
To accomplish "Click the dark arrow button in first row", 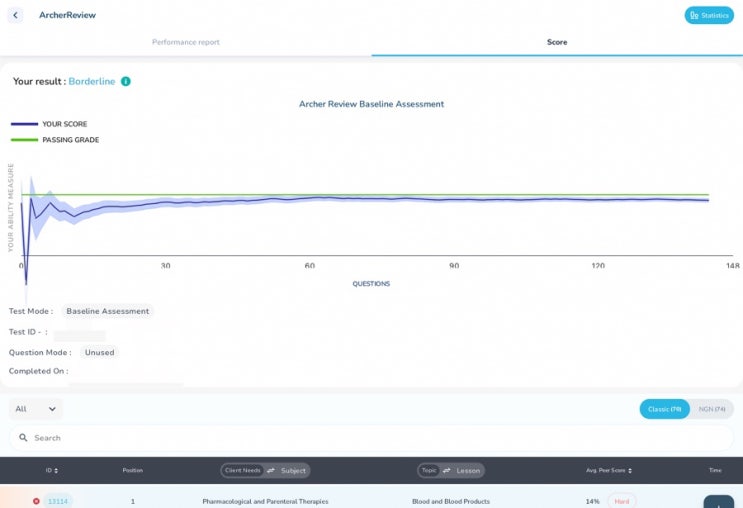I will (x=718, y=502).
